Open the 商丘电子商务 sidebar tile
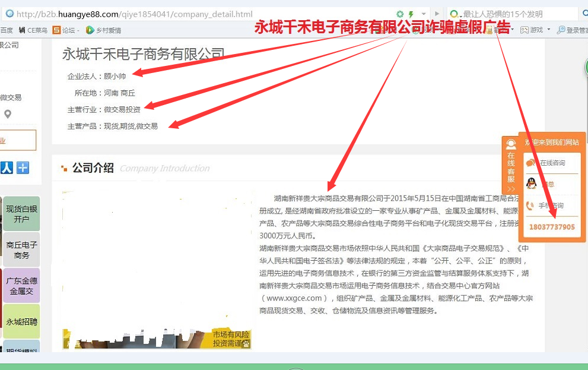Image resolution: width=588 pixels, height=370 pixels. 21,249
